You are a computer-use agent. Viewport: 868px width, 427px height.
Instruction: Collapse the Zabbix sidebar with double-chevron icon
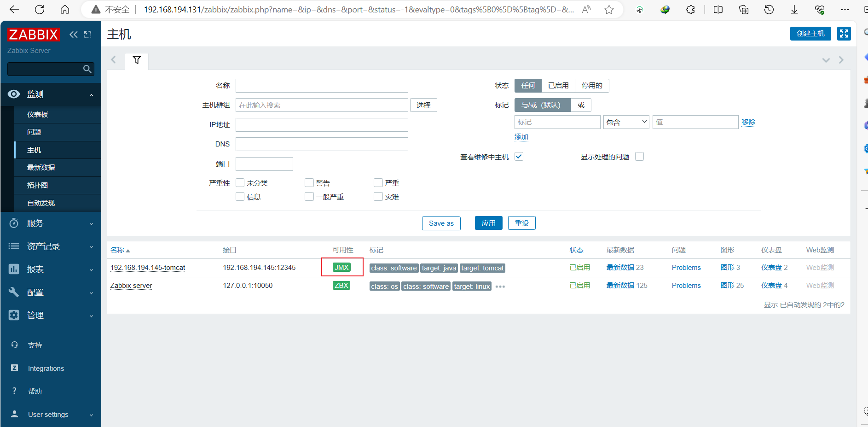[x=73, y=35]
